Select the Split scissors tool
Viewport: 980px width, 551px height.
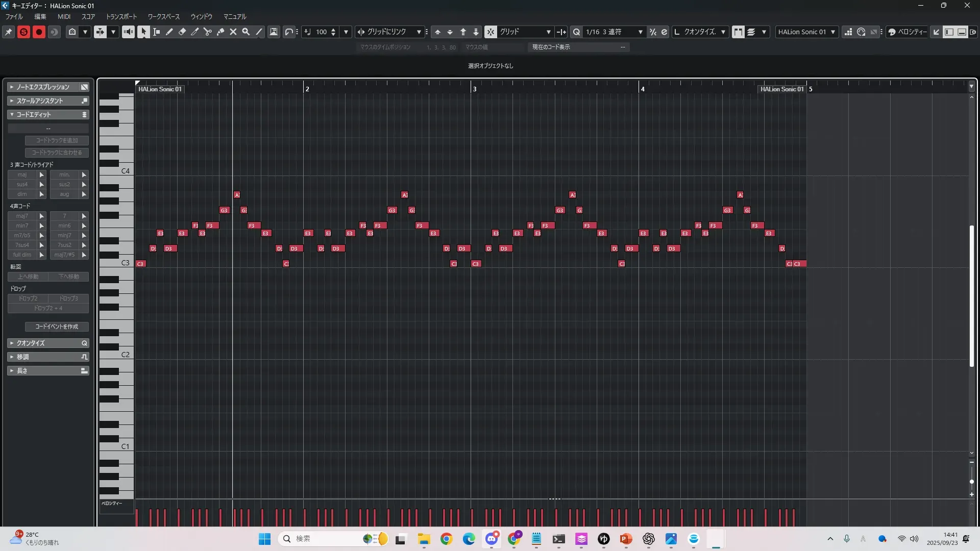coord(208,32)
